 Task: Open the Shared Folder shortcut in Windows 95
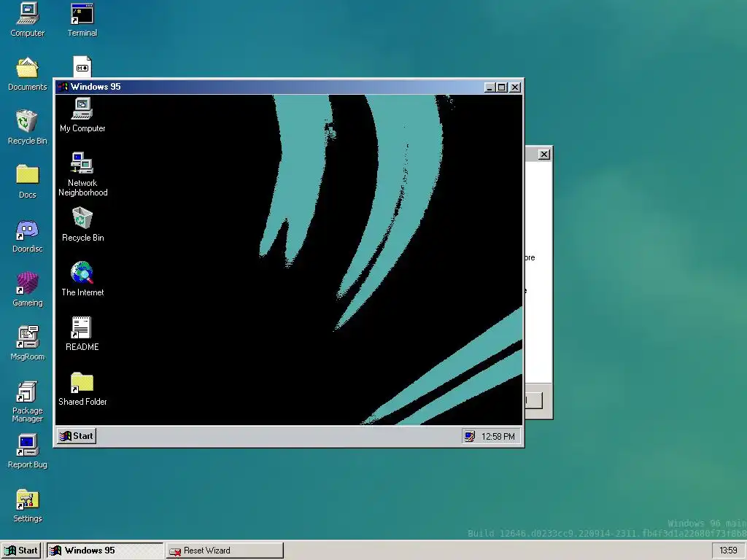pos(82,389)
